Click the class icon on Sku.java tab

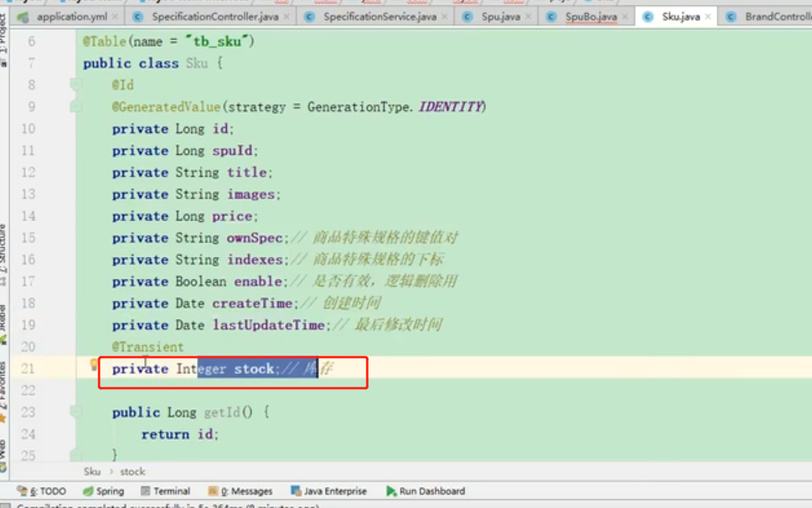tap(648, 17)
